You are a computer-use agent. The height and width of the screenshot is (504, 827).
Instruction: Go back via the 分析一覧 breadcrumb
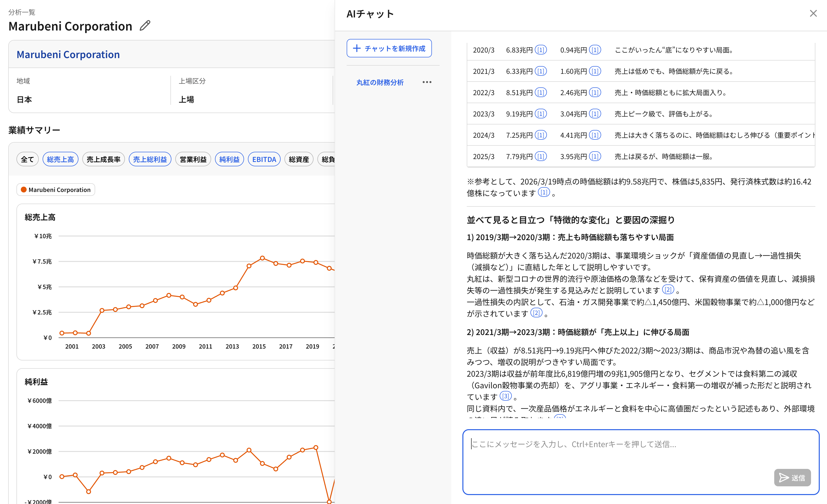tap(22, 12)
